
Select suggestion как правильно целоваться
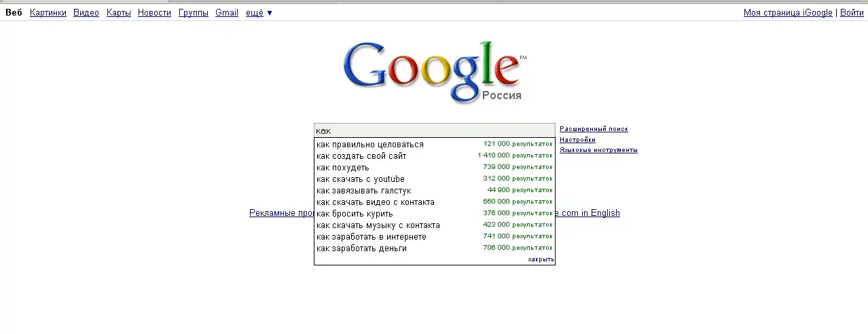pos(369,145)
